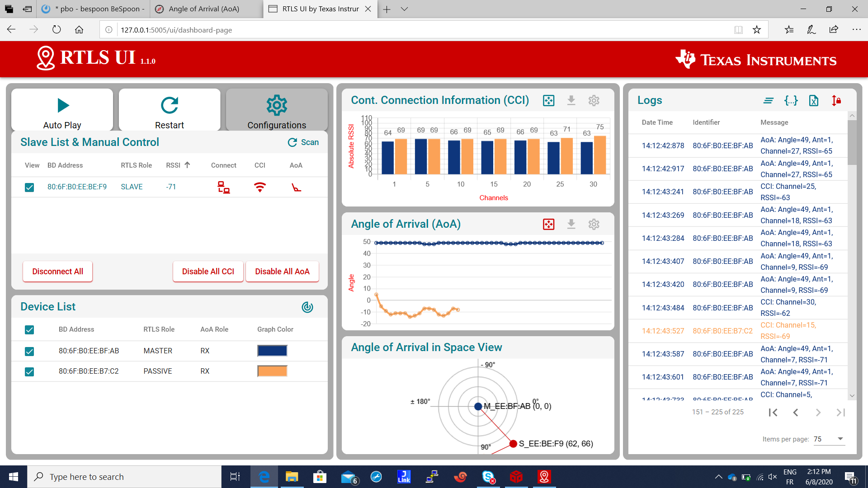Refresh the browser page
The image size is (868, 488).
pos(57,30)
